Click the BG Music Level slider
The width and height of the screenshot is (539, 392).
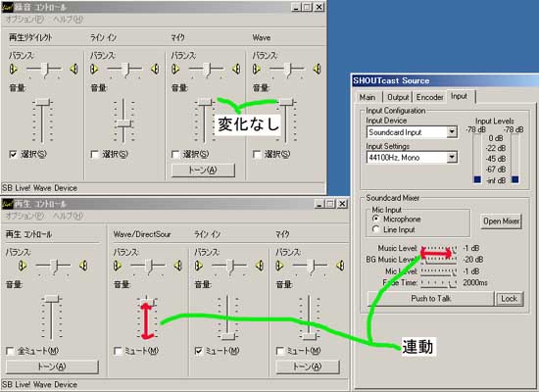click(x=439, y=261)
